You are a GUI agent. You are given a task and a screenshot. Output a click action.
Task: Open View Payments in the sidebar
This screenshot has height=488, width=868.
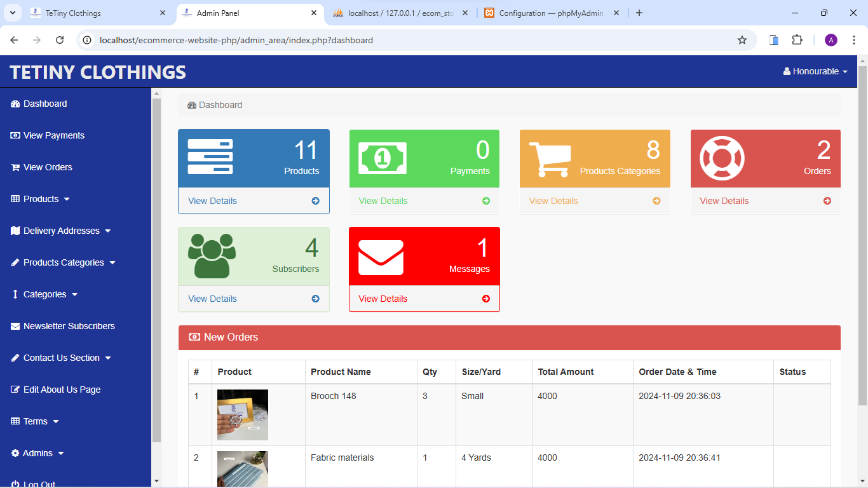point(53,135)
